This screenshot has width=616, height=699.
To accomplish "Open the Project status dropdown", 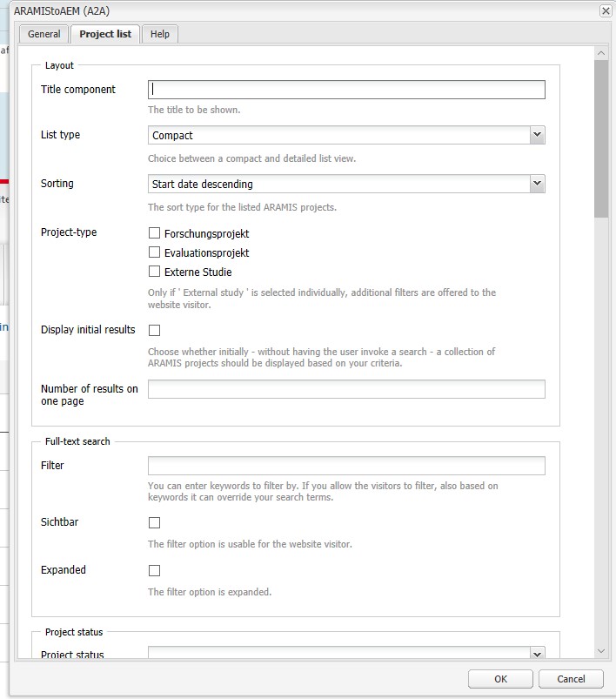I will click(537, 654).
